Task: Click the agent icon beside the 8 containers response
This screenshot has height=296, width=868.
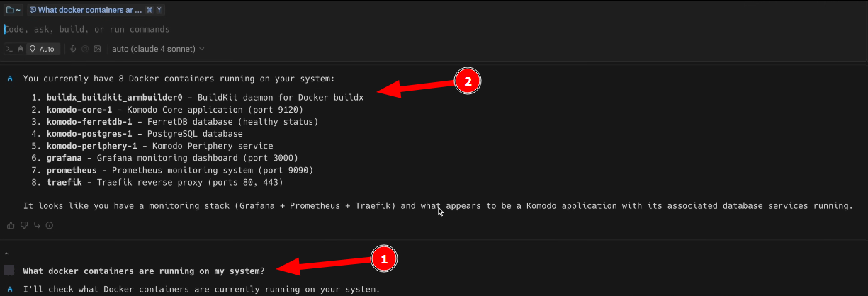Action: 9,79
